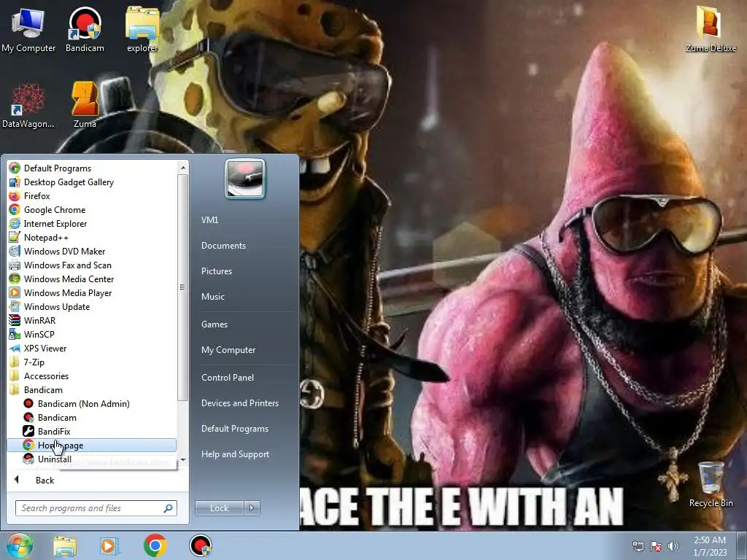Click the volume speaker icon
The image size is (747, 560).
pyautogui.click(x=673, y=546)
